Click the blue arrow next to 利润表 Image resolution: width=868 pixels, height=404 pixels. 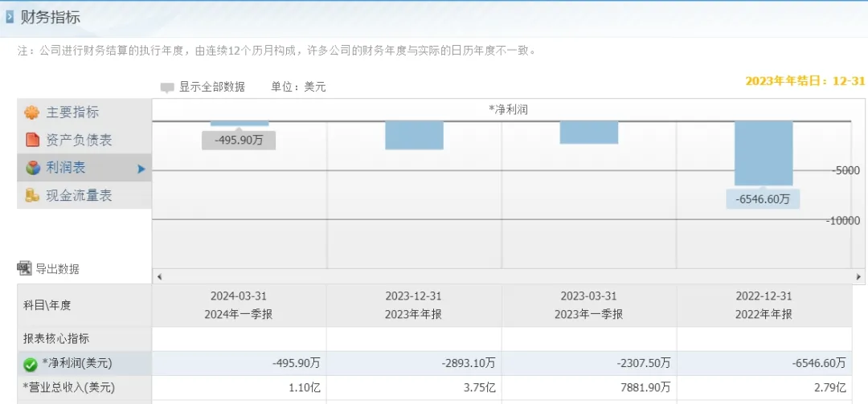(141, 169)
